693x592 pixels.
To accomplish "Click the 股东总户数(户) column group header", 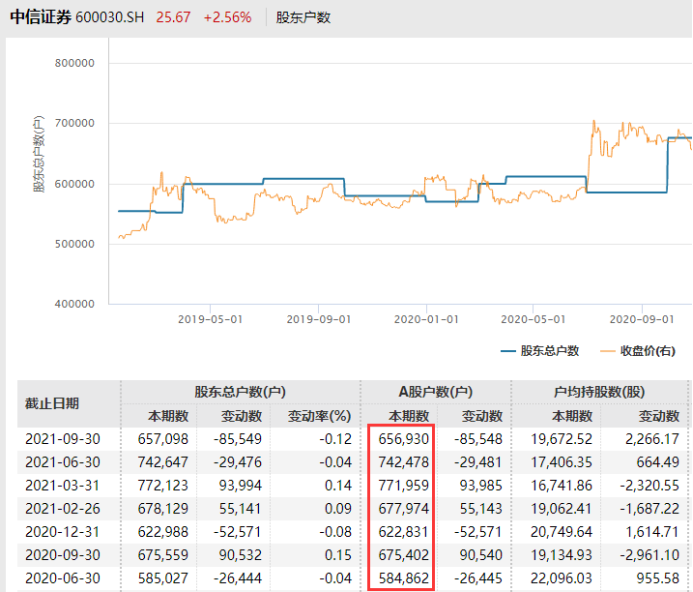I will tap(240, 392).
